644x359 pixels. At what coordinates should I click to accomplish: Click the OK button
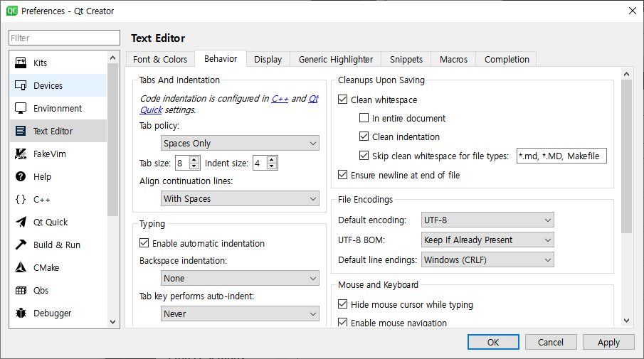click(493, 342)
